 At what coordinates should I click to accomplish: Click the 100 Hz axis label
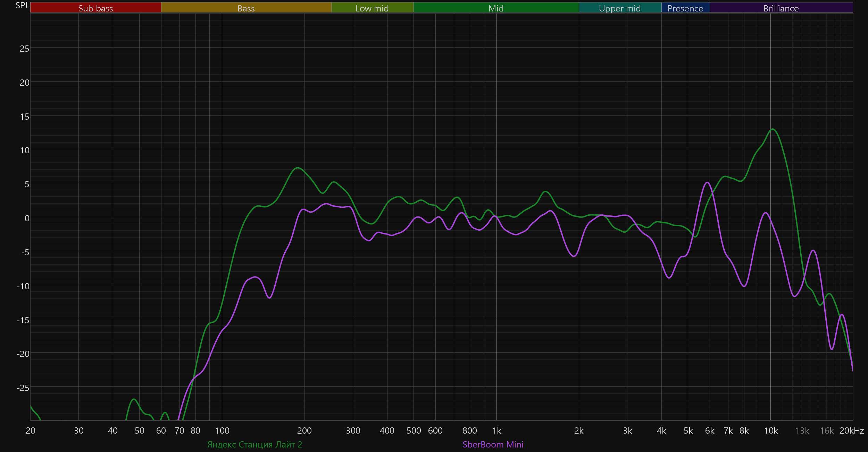[222, 430]
